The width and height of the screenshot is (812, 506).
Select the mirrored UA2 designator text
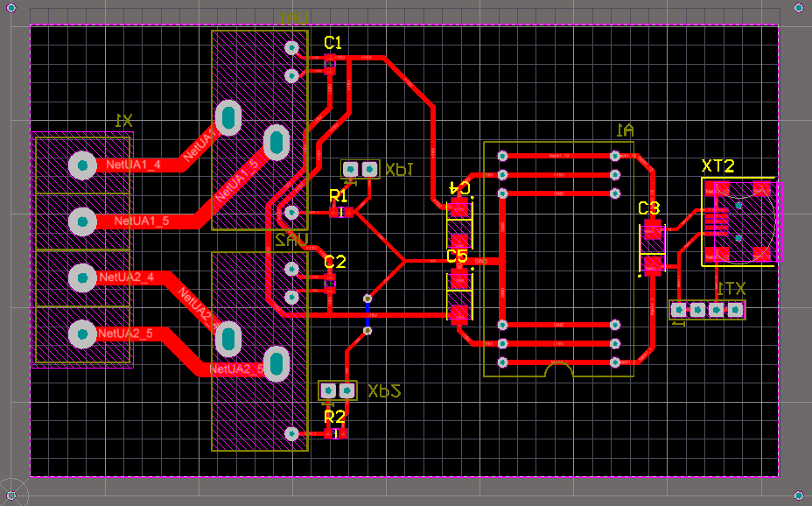[x=291, y=240]
